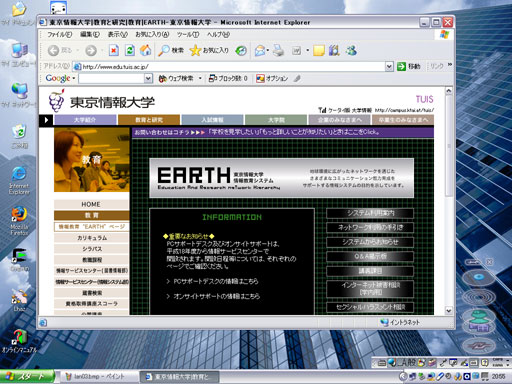The image size is (512, 384).
Task: Click the Forward arrow in toolbar
Action: coord(91,51)
